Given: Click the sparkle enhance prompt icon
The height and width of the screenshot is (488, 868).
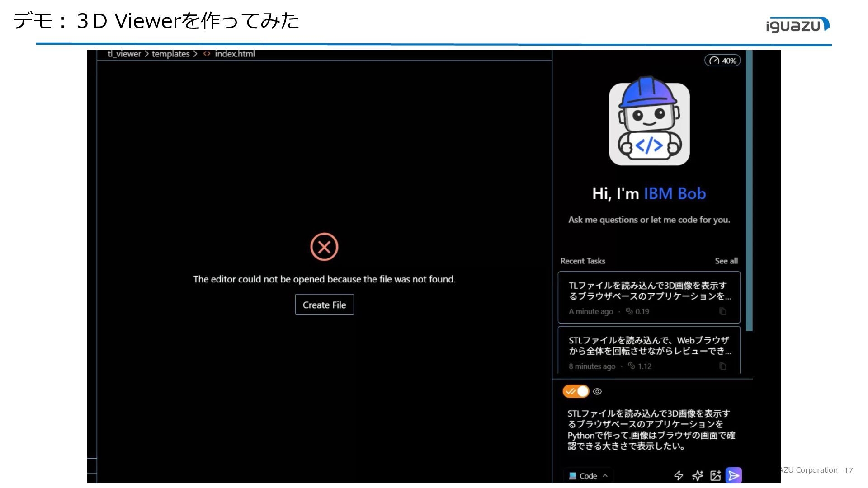Looking at the screenshot, I should [698, 475].
